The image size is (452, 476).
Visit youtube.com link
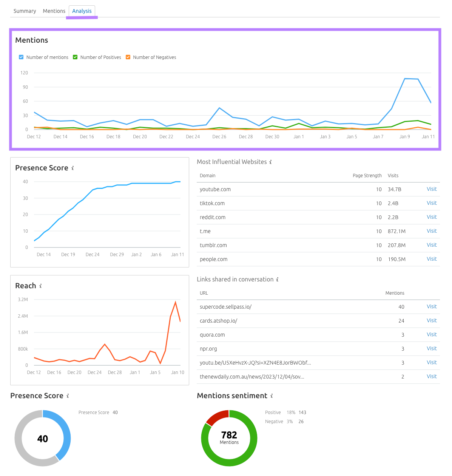pos(432,189)
